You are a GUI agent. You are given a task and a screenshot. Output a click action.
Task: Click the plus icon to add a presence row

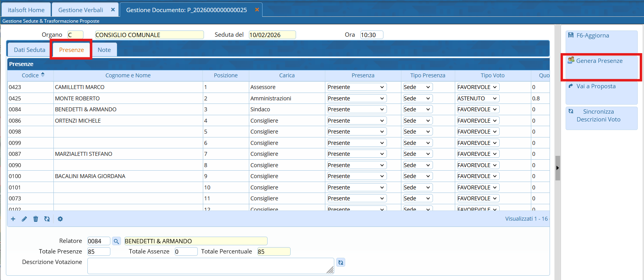[13, 219]
